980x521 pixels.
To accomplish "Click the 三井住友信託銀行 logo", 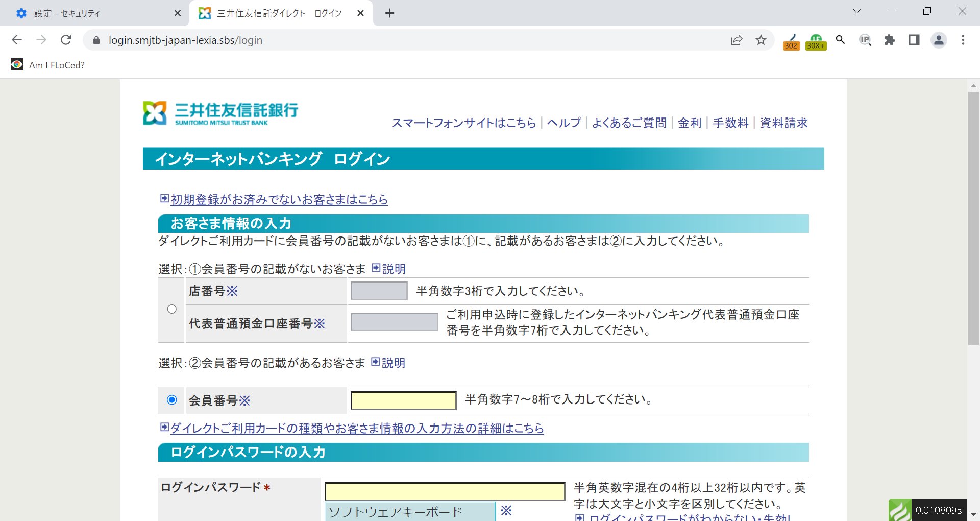I will [220, 113].
